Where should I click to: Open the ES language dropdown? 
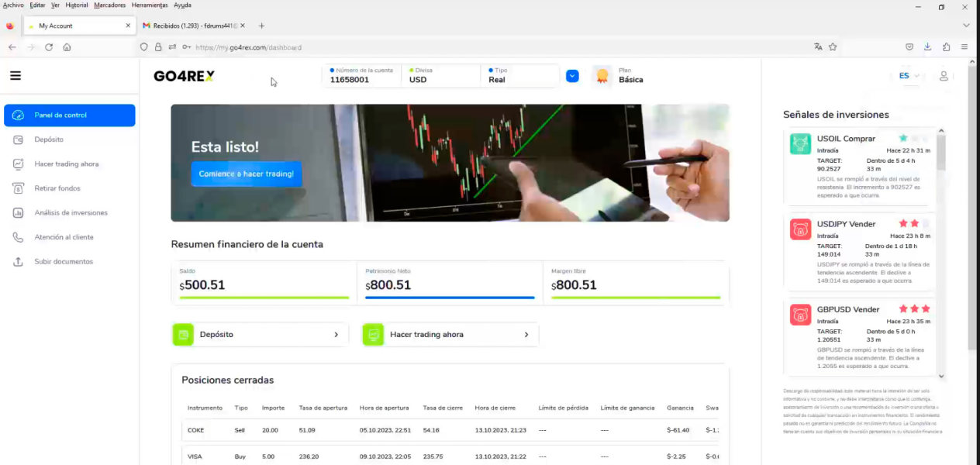pyautogui.click(x=909, y=76)
